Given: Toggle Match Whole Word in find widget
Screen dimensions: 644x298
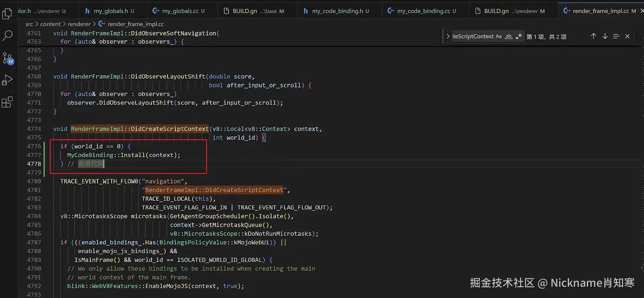Looking at the screenshot, I should [508, 36].
